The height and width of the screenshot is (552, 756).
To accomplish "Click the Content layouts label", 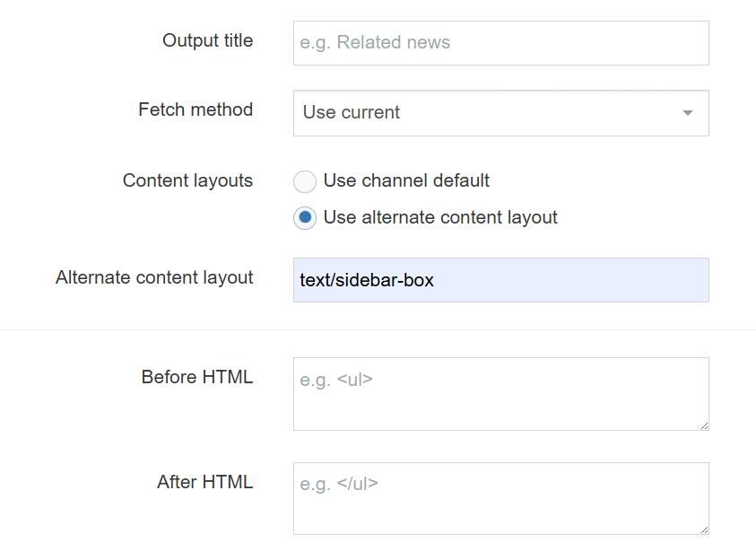I will click(187, 181).
